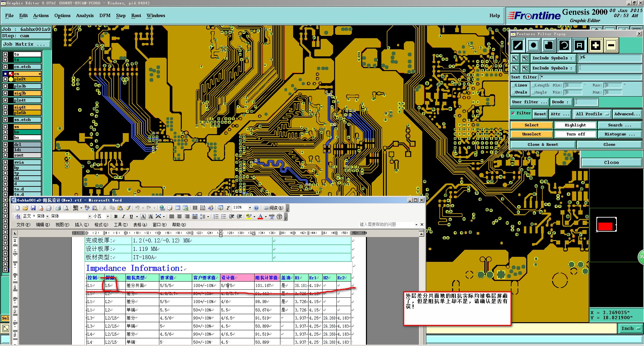The width and height of the screenshot is (644, 346).
Task: Click the pad (circle) feature filter icon
Action: click(533, 45)
